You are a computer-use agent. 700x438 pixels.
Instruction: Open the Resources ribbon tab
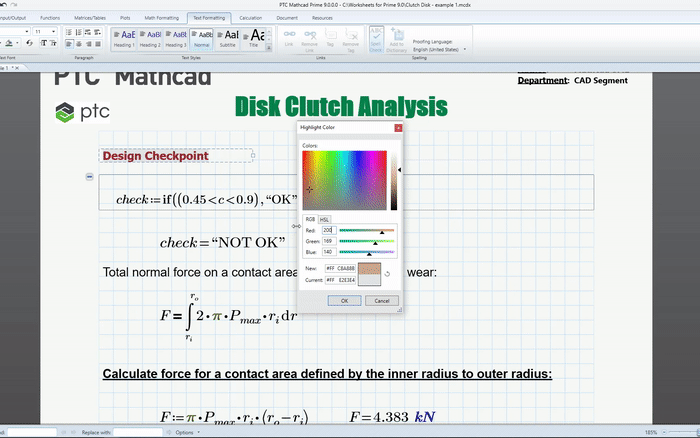pyautogui.click(x=322, y=18)
